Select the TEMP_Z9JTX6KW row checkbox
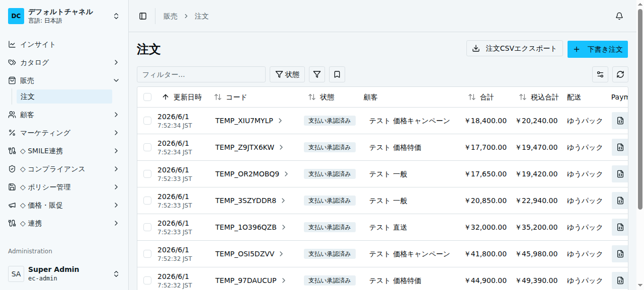 click(x=147, y=147)
